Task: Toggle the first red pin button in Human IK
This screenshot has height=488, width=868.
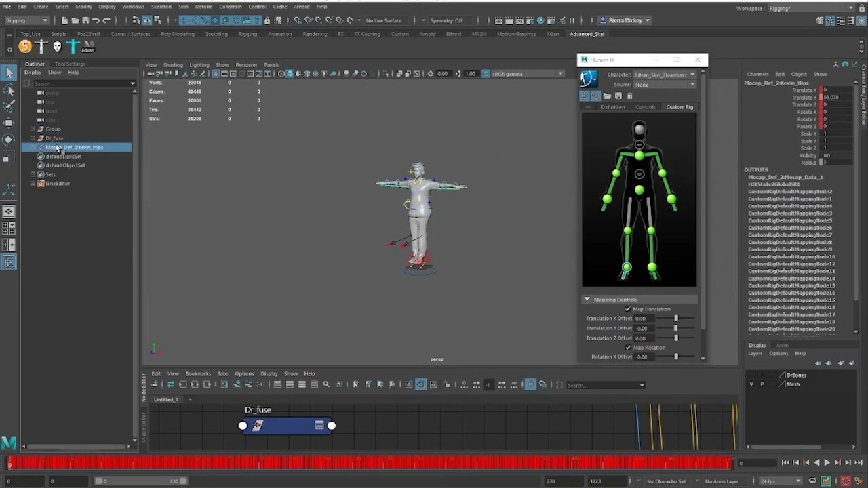Action: 585,96
